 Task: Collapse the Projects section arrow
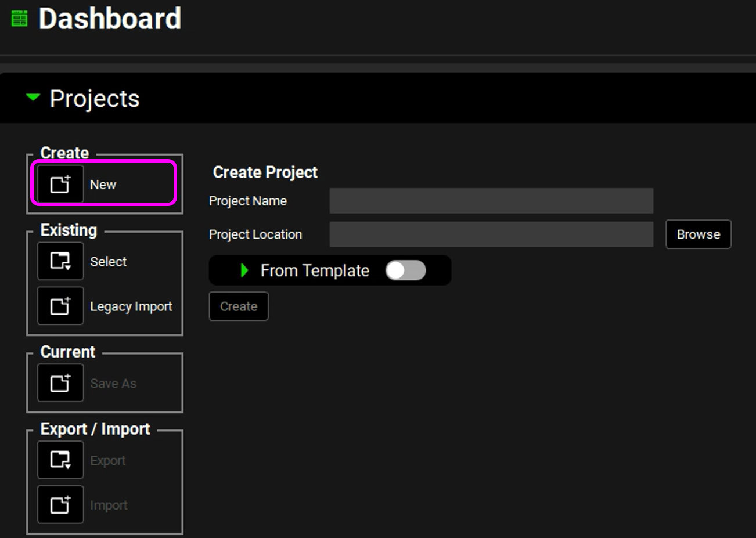33,98
